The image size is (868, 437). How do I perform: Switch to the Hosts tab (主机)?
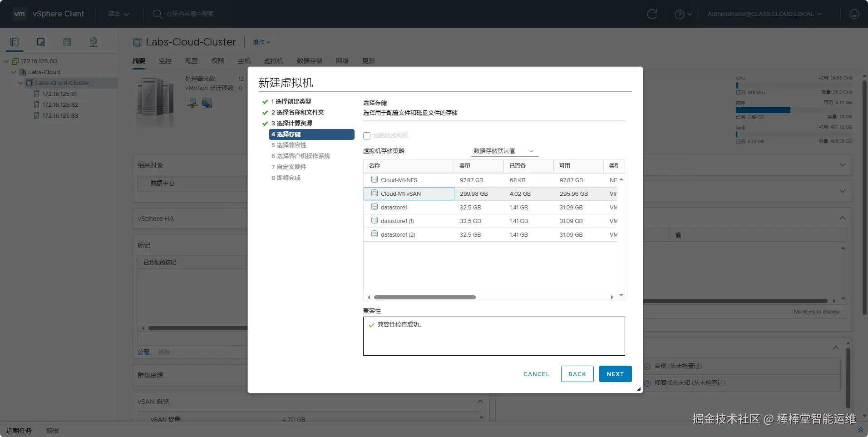(x=244, y=61)
